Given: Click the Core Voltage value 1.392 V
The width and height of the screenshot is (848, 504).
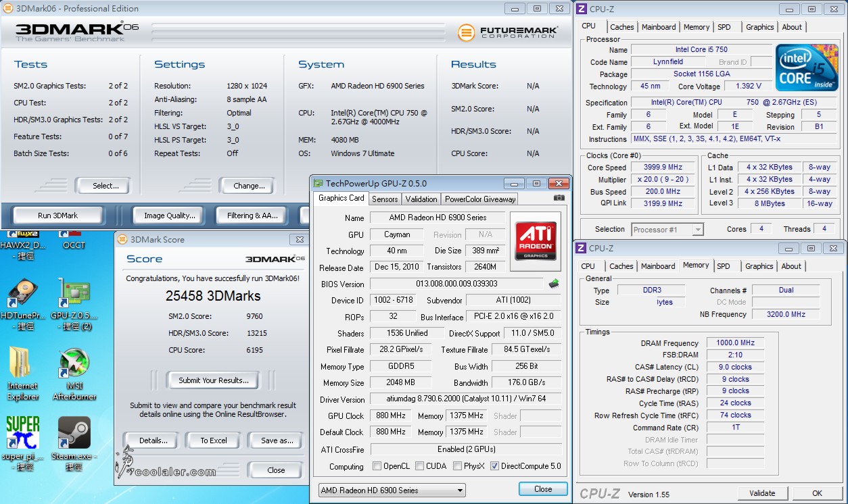Looking at the screenshot, I should tap(748, 86).
